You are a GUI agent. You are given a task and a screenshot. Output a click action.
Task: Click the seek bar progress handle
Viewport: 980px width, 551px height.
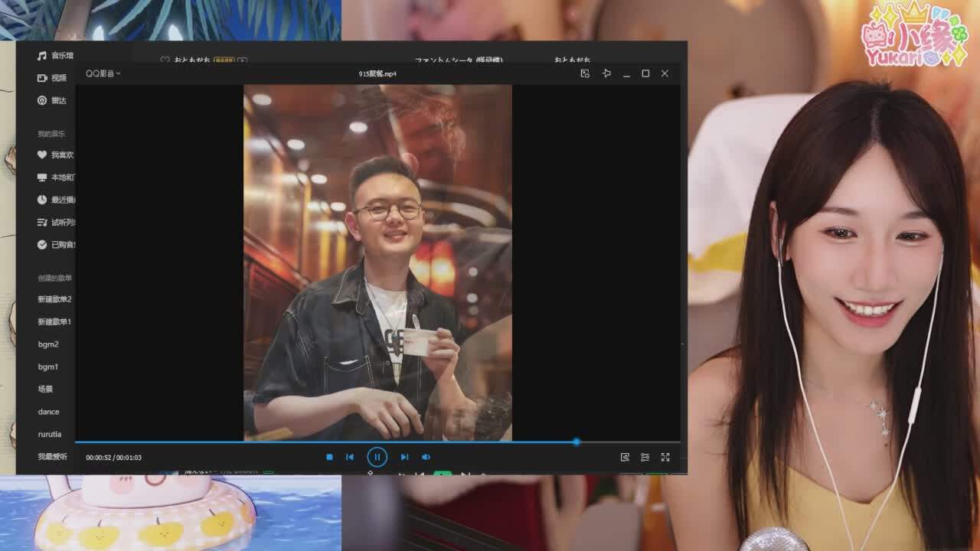tap(577, 442)
